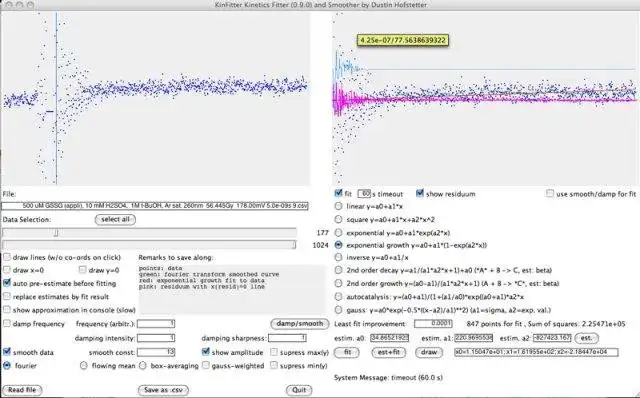
Task: Enable the damp frequency checkbox
Action: tap(7, 323)
